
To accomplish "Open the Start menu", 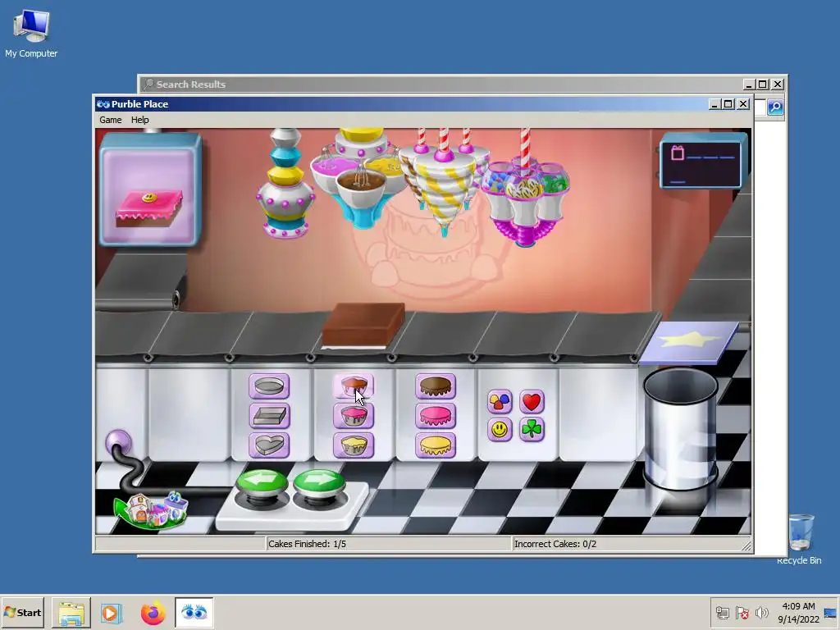I will 22,612.
